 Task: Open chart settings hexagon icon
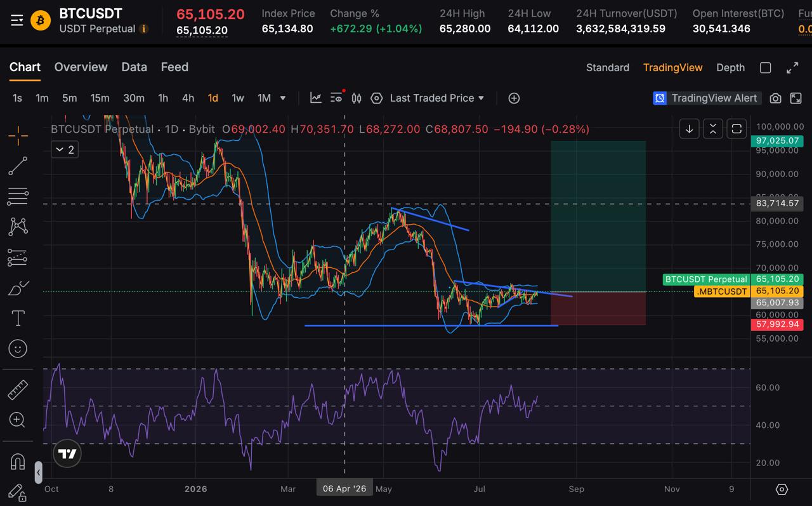(377, 98)
